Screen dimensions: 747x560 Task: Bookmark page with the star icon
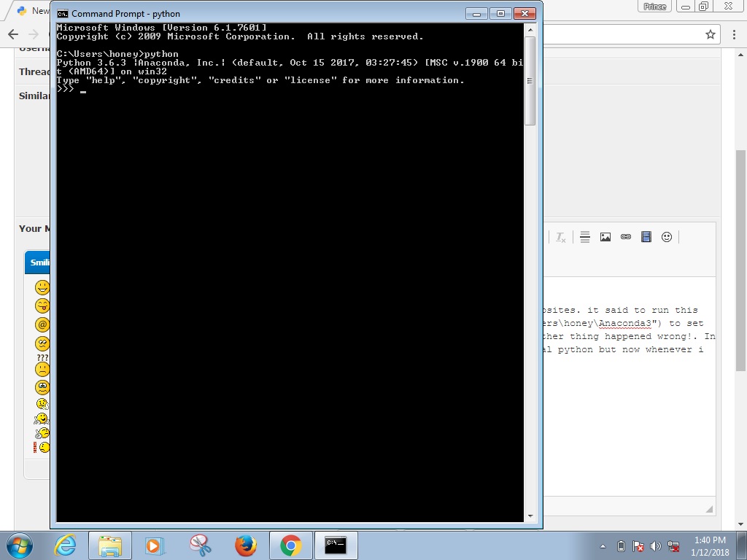point(711,34)
